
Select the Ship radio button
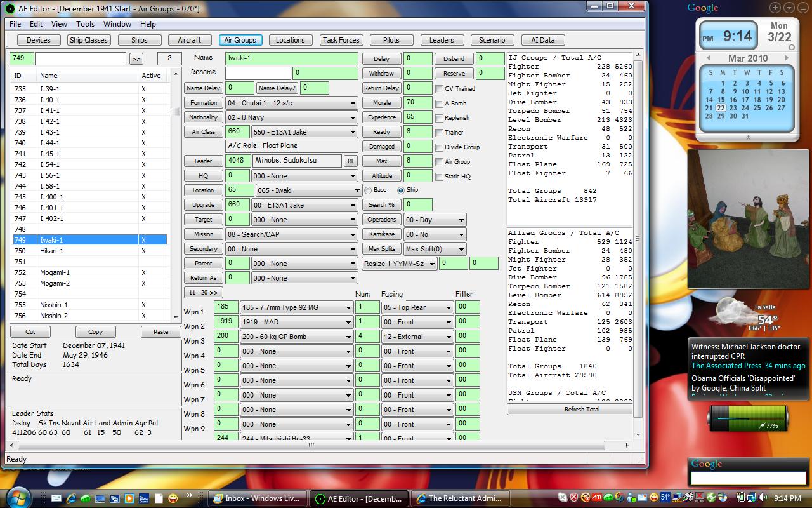(401, 190)
